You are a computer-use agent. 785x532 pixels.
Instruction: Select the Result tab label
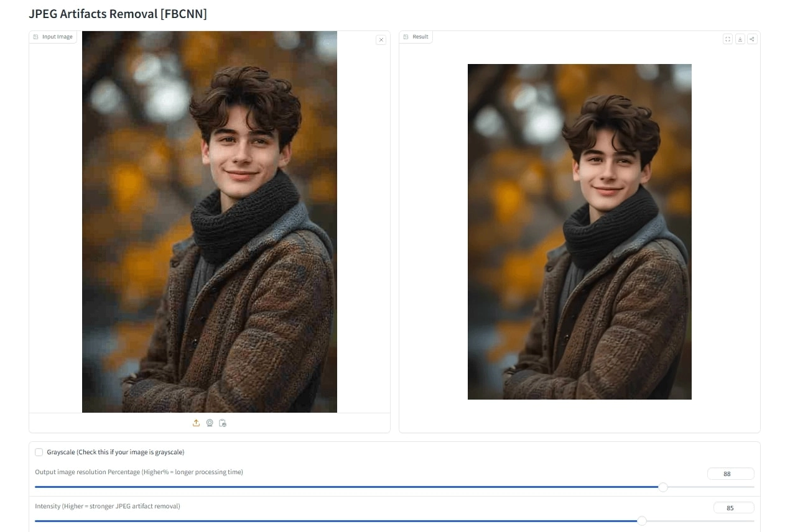click(x=419, y=37)
